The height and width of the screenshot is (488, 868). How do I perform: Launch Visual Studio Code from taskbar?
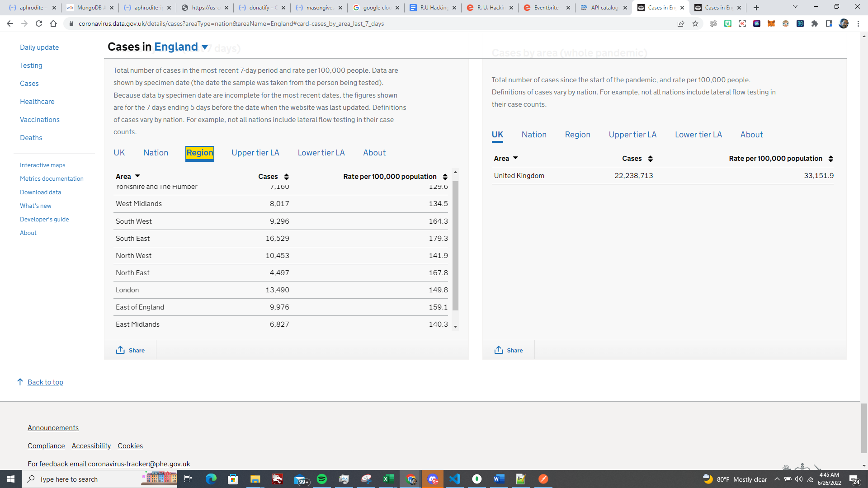455,479
